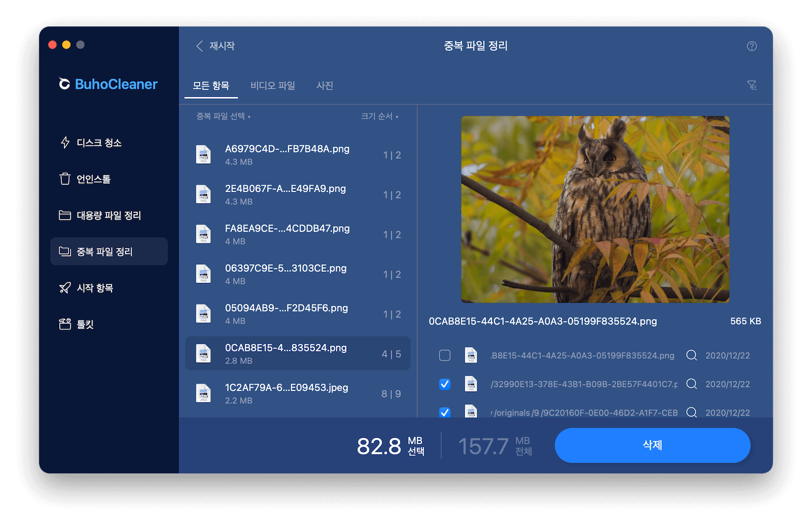Uncheck the 32990E13 path file checkbox
The image size is (812, 525).
click(x=445, y=384)
